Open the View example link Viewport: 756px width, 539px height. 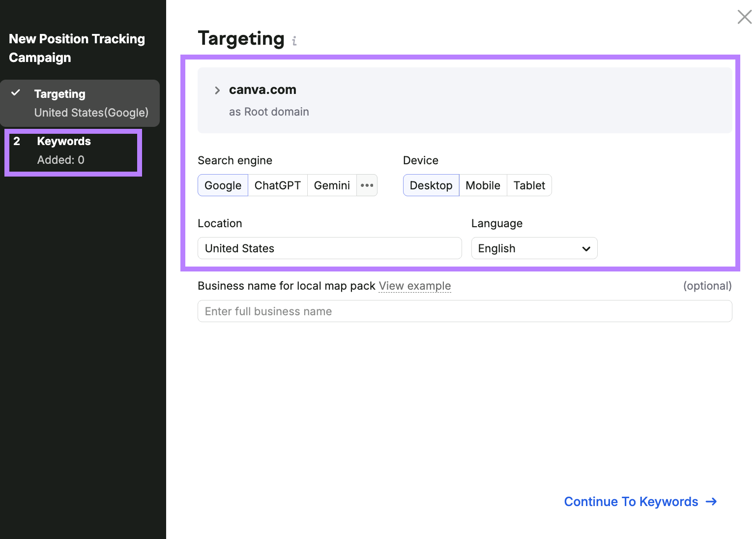pyautogui.click(x=415, y=286)
